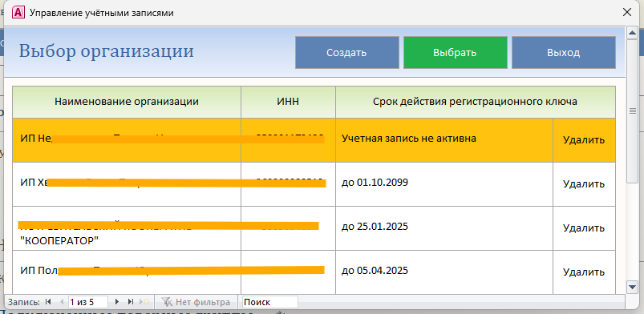This screenshot has width=644, height=314.
Task: Jump to last record arrow
Action: point(131,302)
